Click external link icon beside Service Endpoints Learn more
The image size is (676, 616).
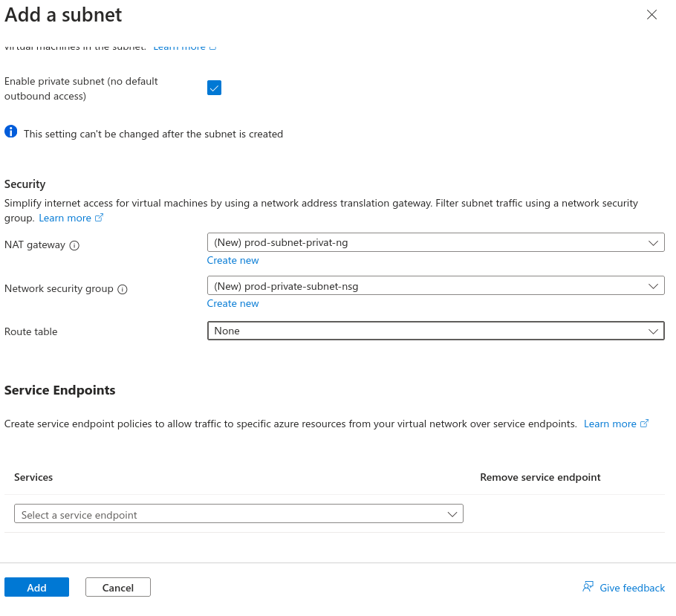[644, 424]
